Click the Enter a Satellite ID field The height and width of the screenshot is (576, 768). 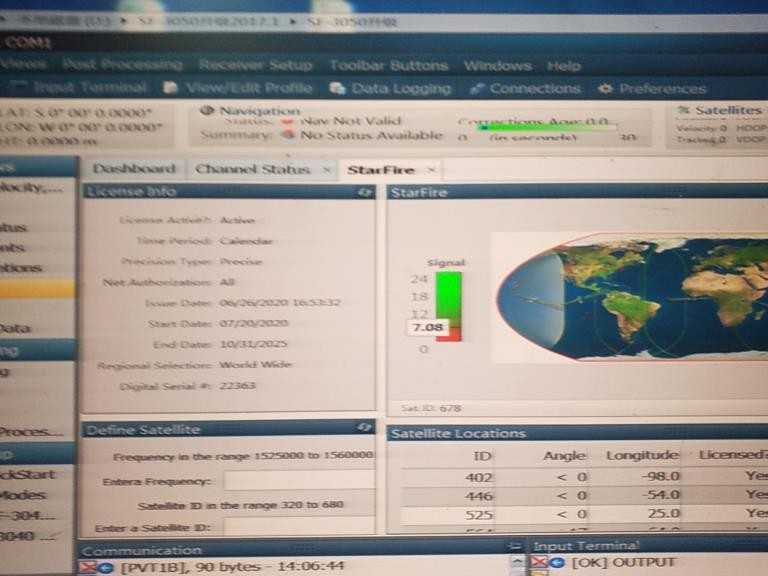pos(298,526)
